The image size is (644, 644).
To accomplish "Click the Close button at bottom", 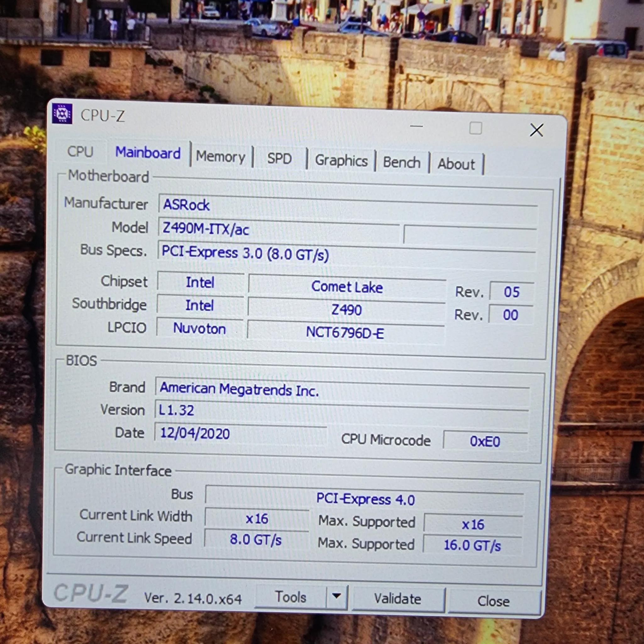I will [x=493, y=601].
